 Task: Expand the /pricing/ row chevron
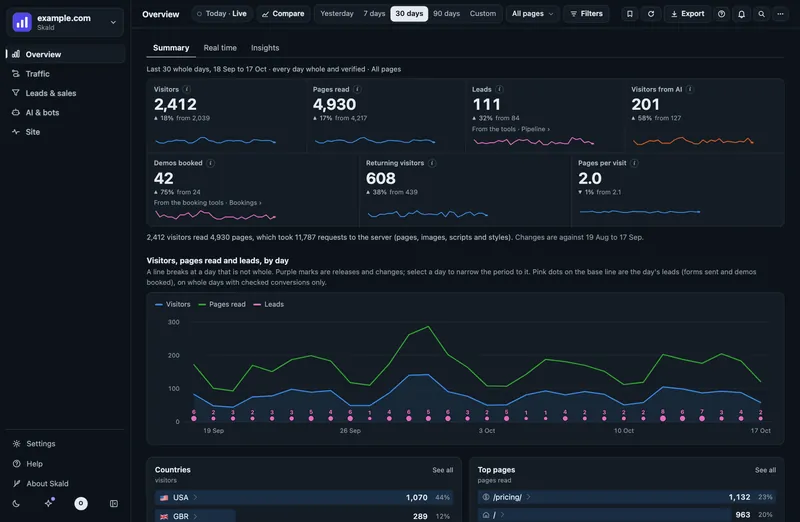(x=528, y=497)
